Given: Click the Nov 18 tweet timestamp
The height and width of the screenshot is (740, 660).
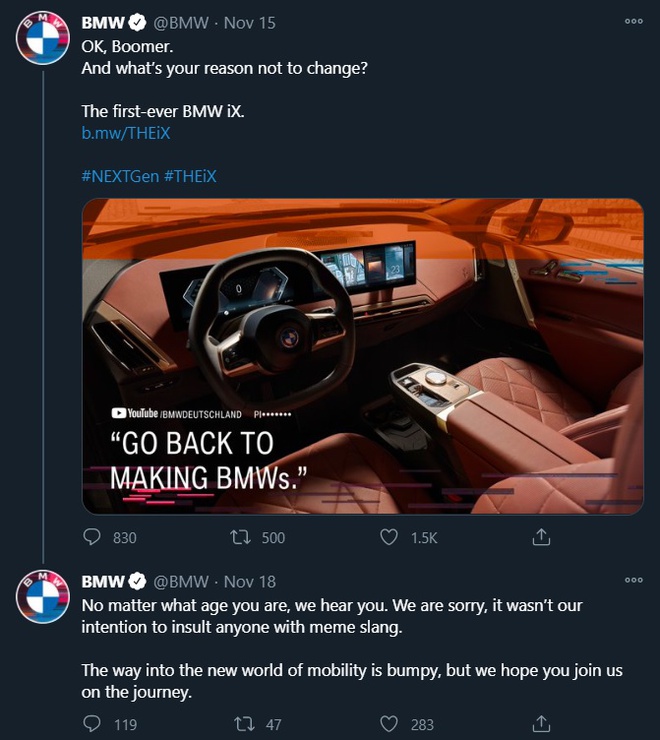Looking at the screenshot, I should [249, 581].
